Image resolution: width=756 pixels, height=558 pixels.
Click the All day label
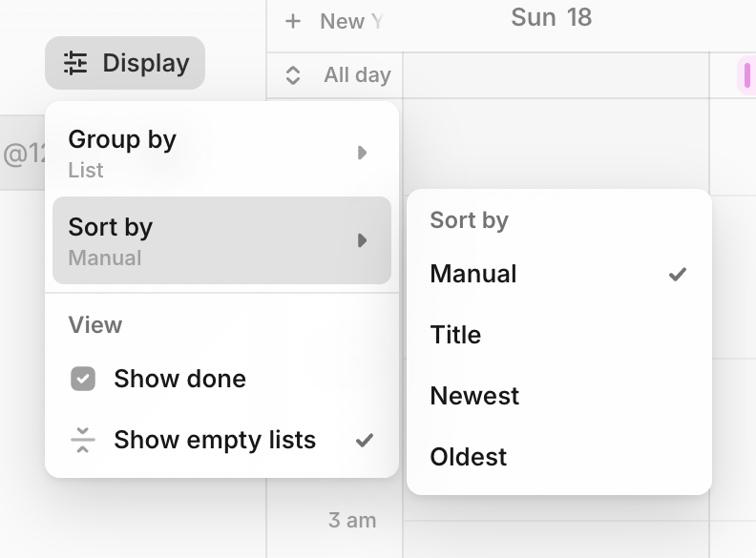tap(357, 75)
